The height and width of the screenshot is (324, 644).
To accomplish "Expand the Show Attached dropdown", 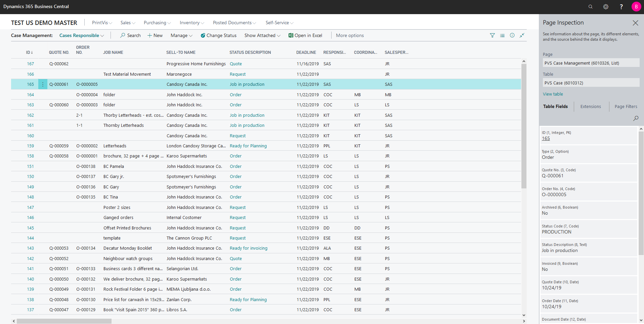I will point(262,35).
